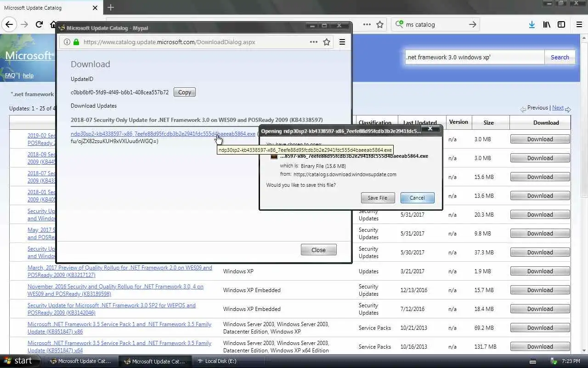The image size is (588, 368).
Task: Sort by Last Updated column
Action: [x=420, y=123]
